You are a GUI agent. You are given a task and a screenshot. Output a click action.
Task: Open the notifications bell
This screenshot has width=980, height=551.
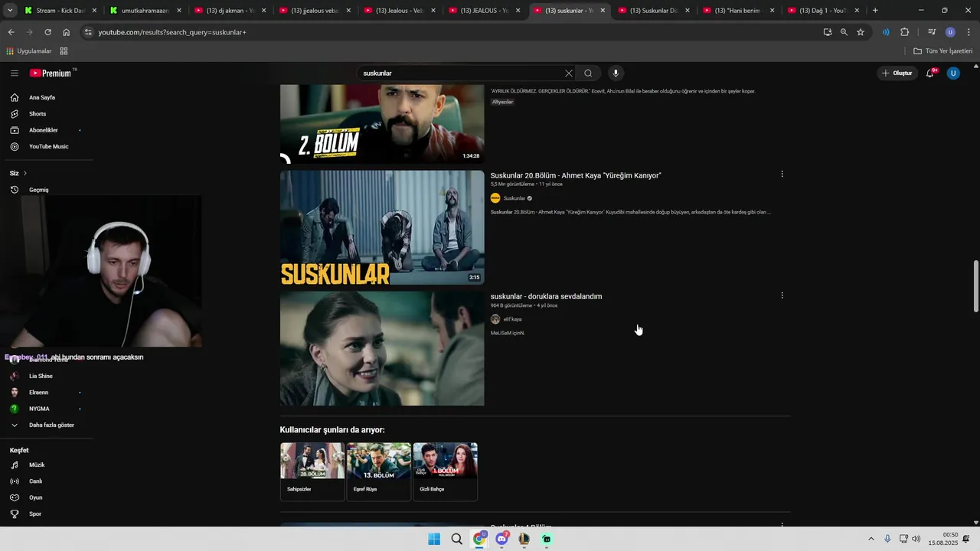pos(930,73)
